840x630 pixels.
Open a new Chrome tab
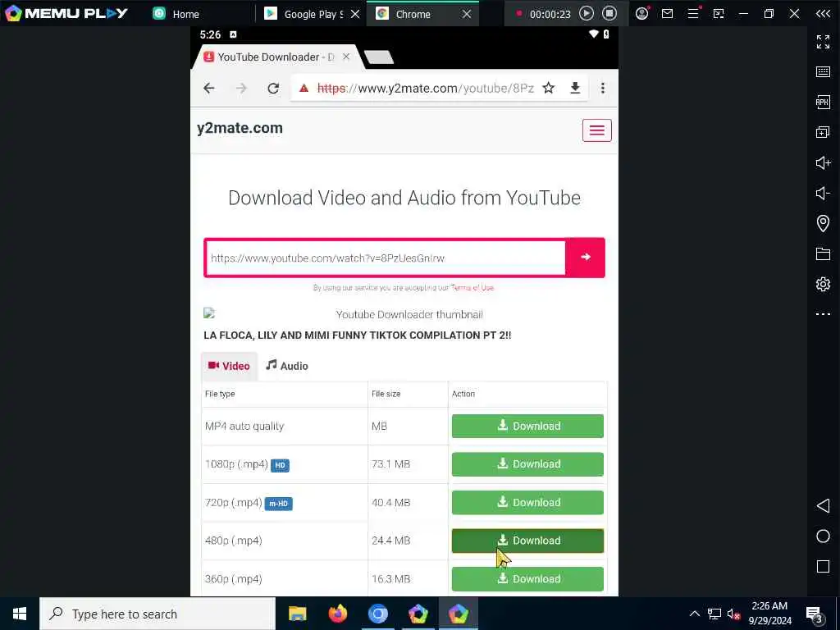point(379,57)
